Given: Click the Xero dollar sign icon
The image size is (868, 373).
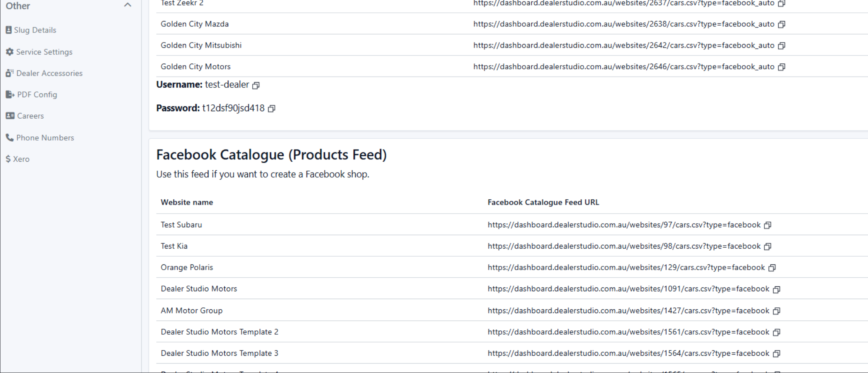Looking at the screenshot, I should pos(8,159).
